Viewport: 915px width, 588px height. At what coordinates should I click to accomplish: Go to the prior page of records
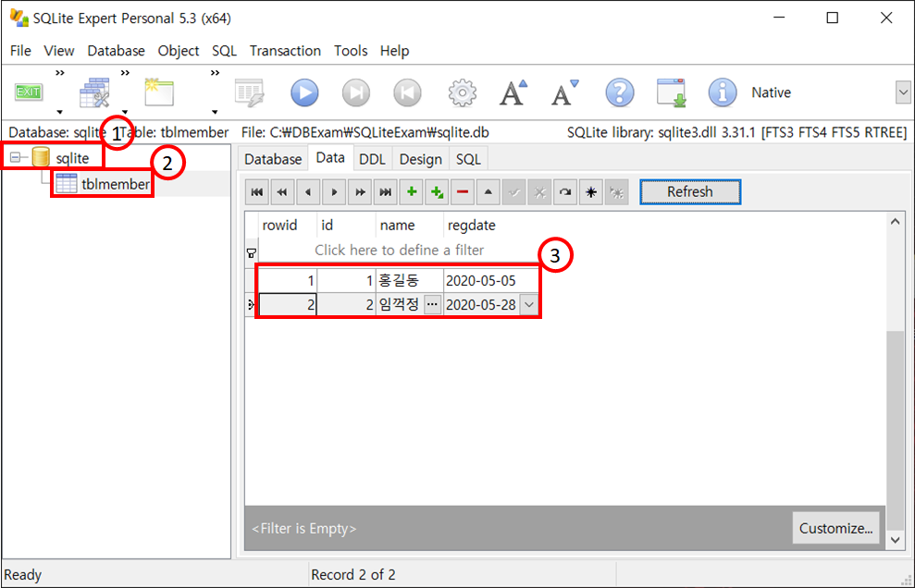[282, 192]
